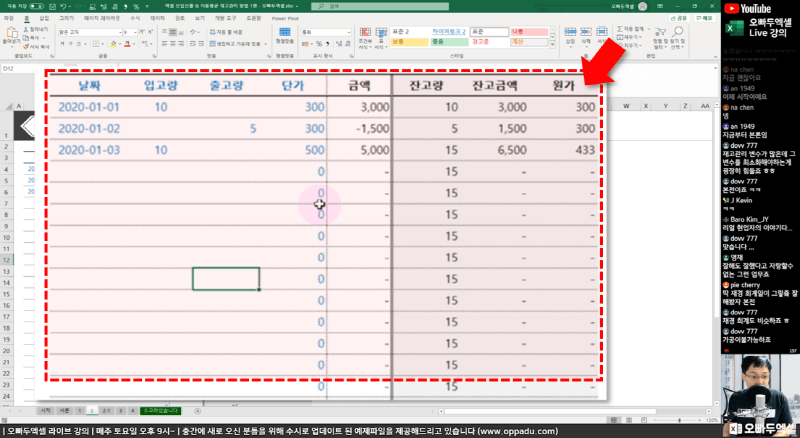Apply the 나쁨 (Bad) cell style swatch
Viewport: 800px width, 438px height.
[528, 31]
